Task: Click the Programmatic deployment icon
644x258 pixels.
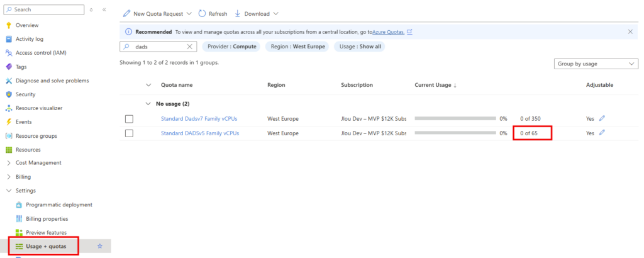Action: click(x=18, y=205)
